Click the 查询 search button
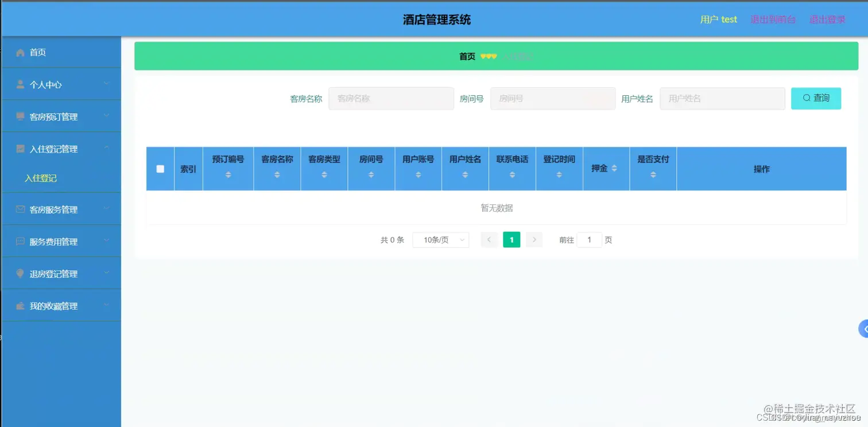The width and height of the screenshot is (868, 427). coord(816,98)
